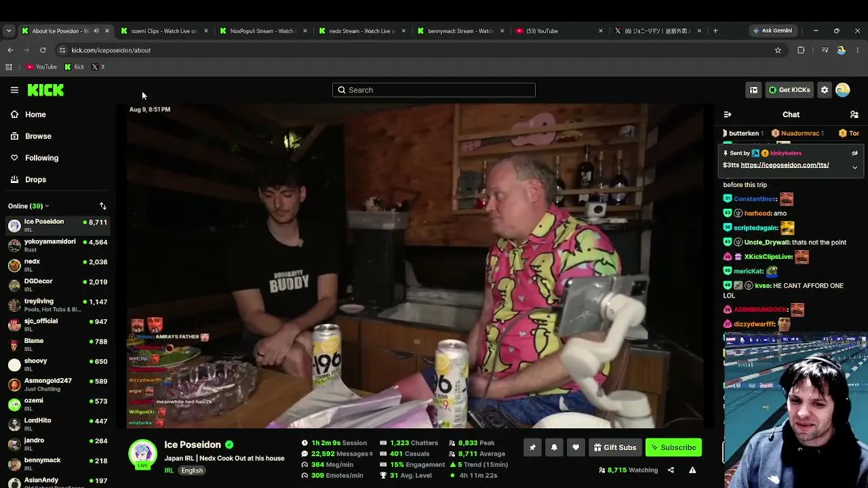Click the share icon near Watching count
The width and height of the screenshot is (868, 488).
coord(671,470)
